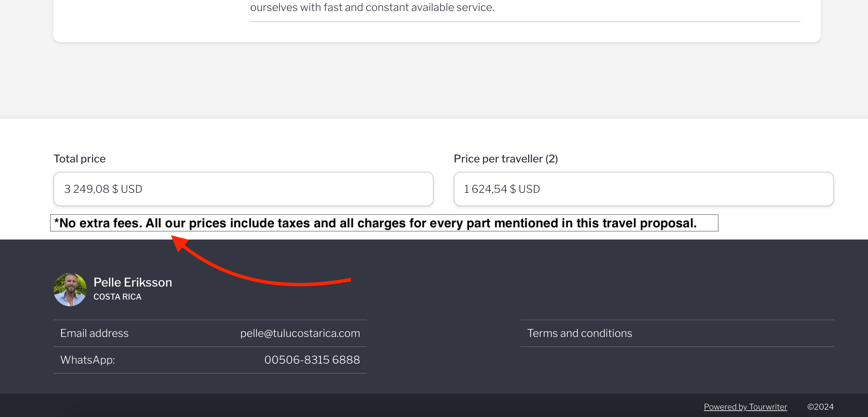Open the Powered by Tourwriter link
Image resolution: width=868 pixels, height=417 pixels.
click(745, 407)
